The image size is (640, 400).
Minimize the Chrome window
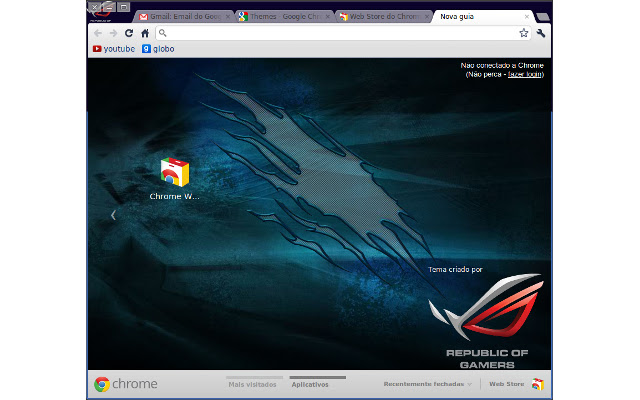[109, 7]
